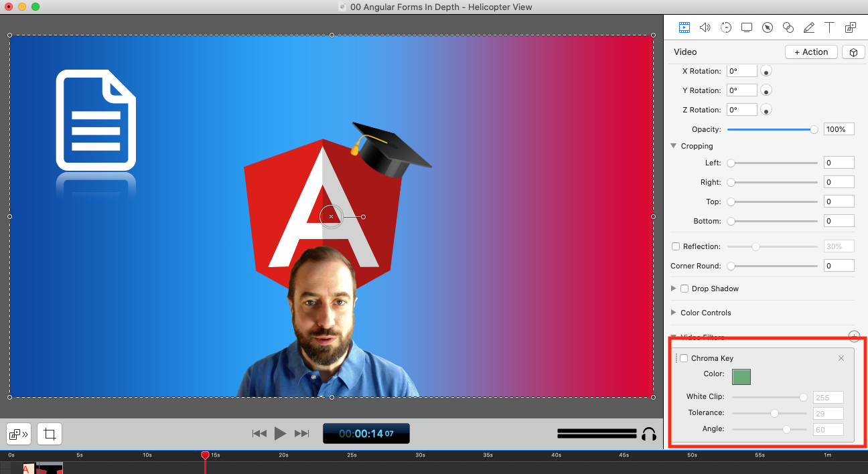
Task: Open the Callout properties tab
Action: click(768, 27)
